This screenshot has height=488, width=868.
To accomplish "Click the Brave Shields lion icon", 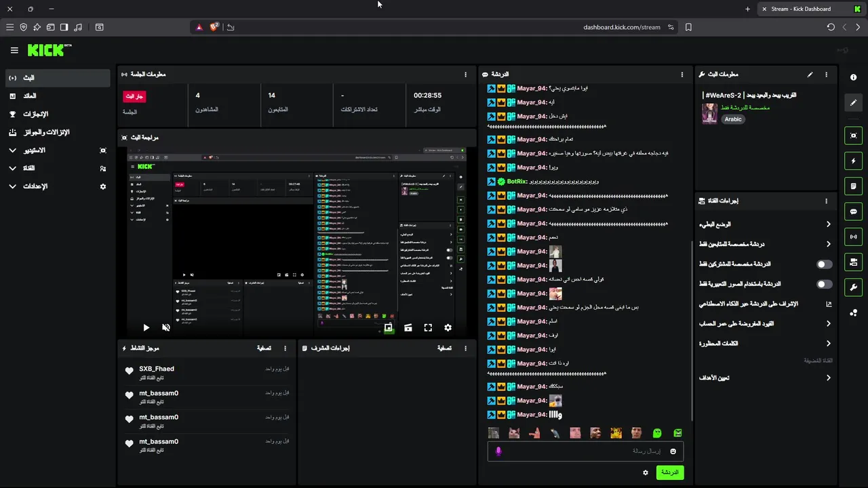I will pyautogui.click(x=214, y=27).
